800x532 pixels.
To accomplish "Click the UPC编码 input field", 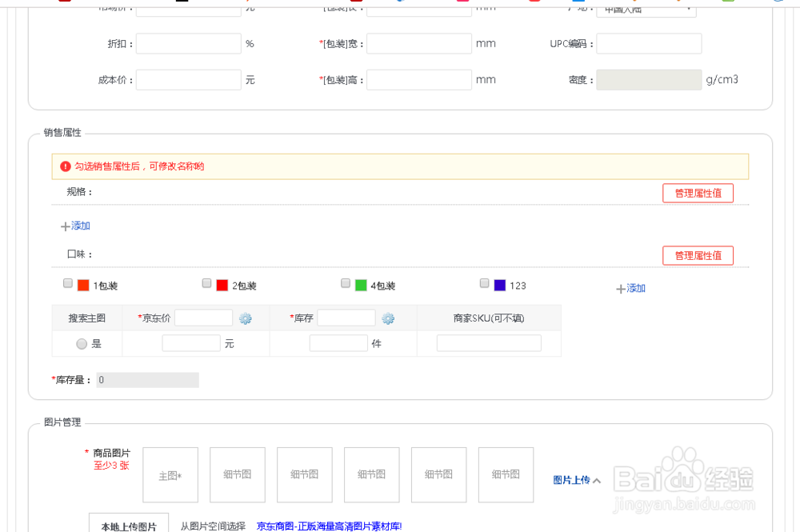I will coord(649,43).
